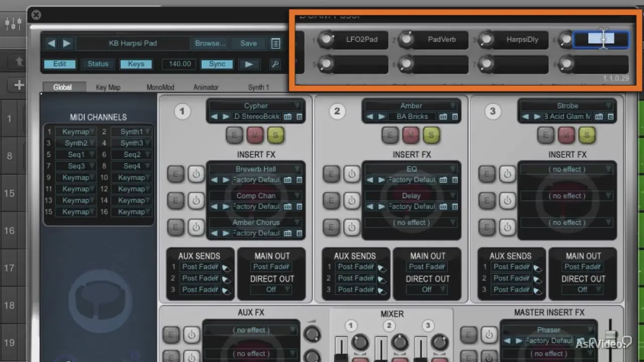Click the plus button in the track list
Image resolution: width=644 pixels, height=362 pixels.
point(19,85)
